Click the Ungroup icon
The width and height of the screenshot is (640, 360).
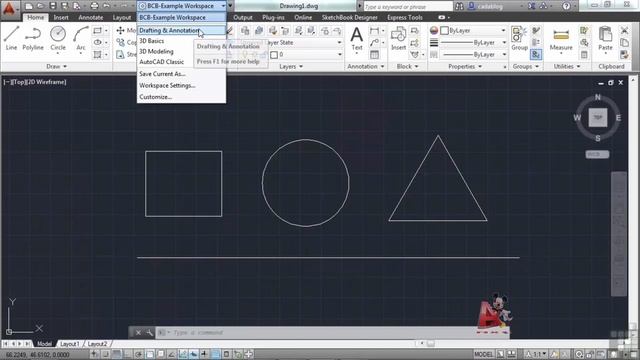pyautogui.click(x=536, y=31)
